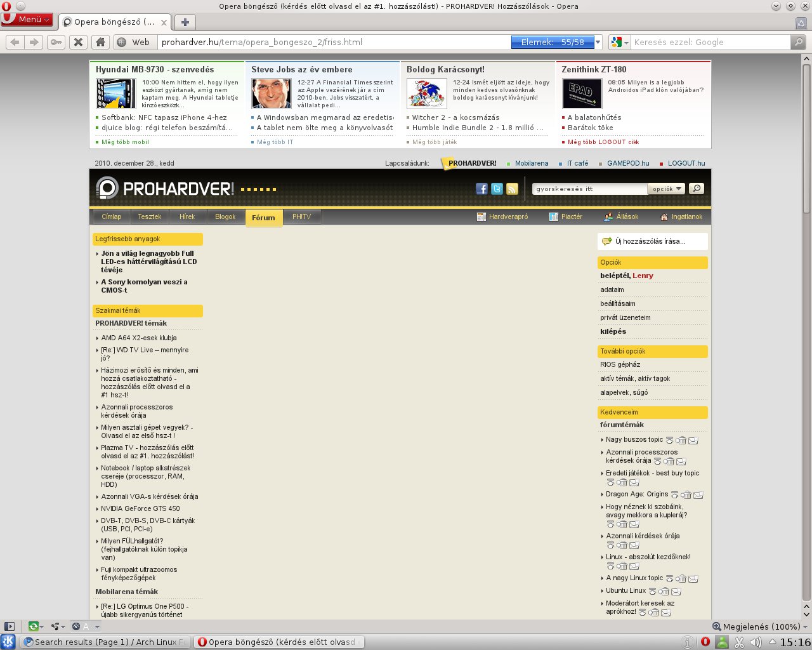Viewport: 812px width, 650px height.
Task: Open the Állások link
Action: click(621, 216)
